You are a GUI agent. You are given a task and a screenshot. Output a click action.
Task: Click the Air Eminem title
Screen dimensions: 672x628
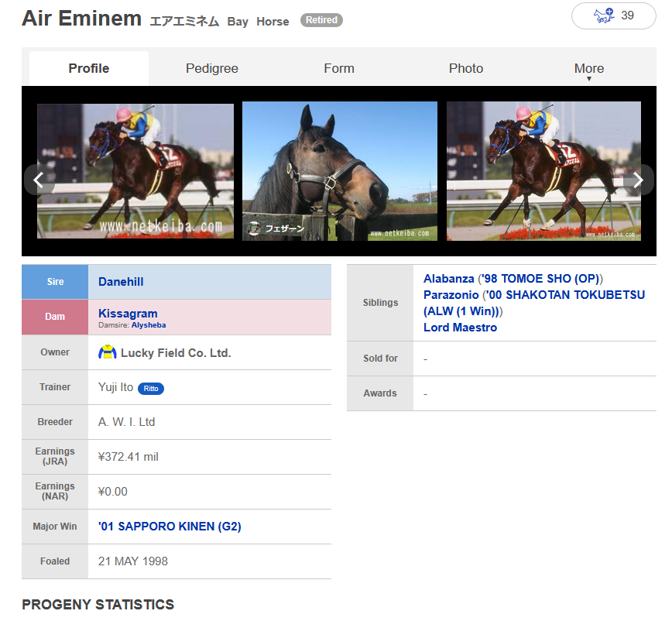click(82, 19)
